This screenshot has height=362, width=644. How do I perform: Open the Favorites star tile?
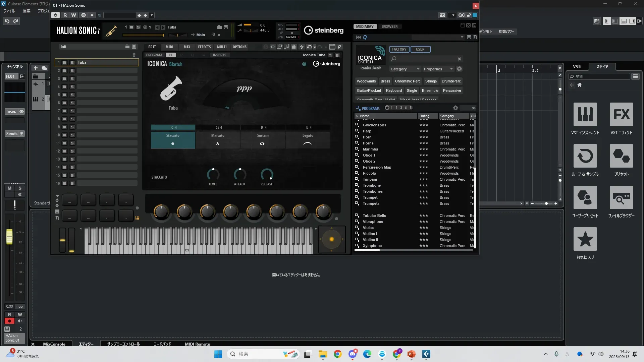(585, 239)
